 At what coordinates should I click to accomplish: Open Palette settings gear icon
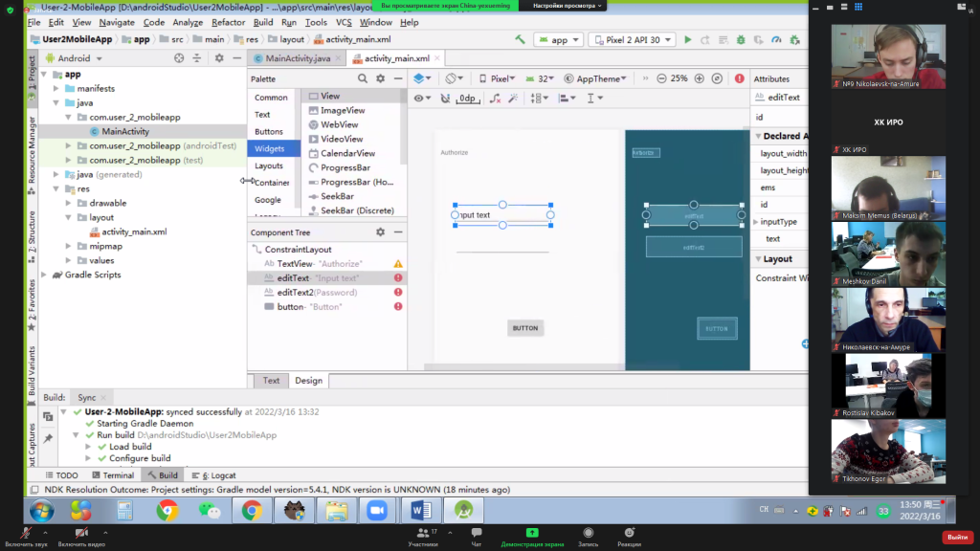381,78
